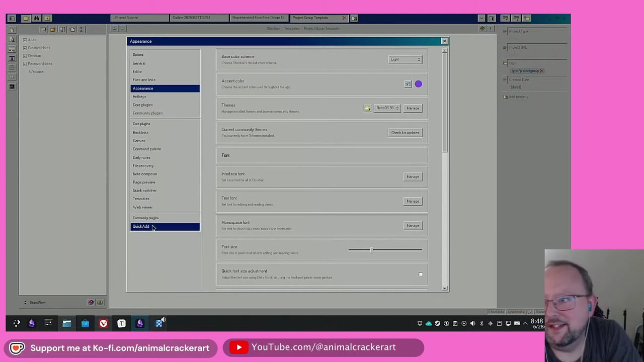Viewport: 644px width, 362px height.
Task: Click Manage button for Interface font
Action: tap(413, 177)
